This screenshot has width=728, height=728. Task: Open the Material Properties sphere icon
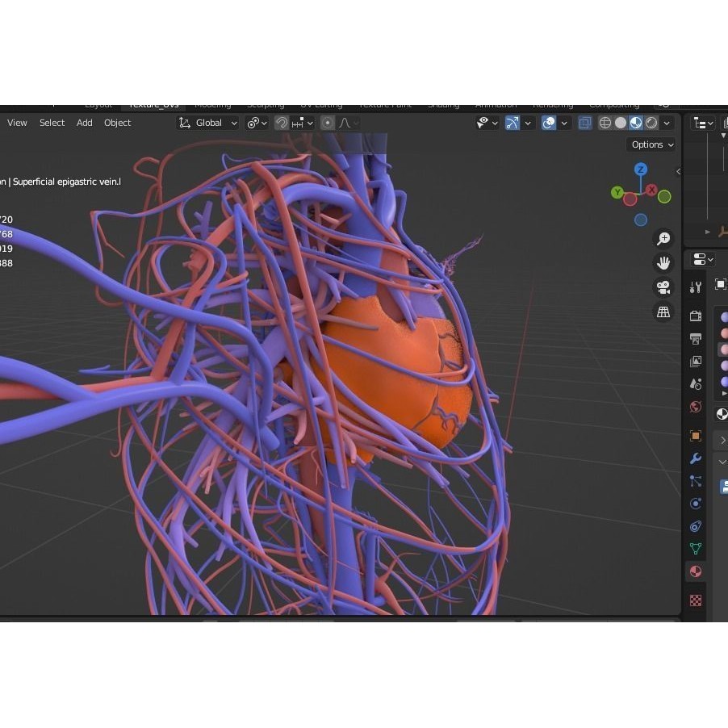[x=695, y=571]
